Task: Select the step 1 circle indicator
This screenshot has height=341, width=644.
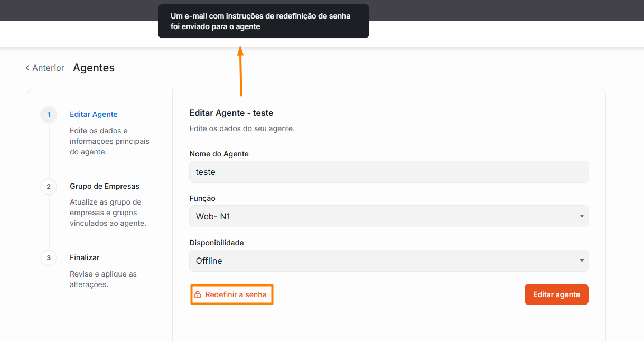Action: (49, 114)
